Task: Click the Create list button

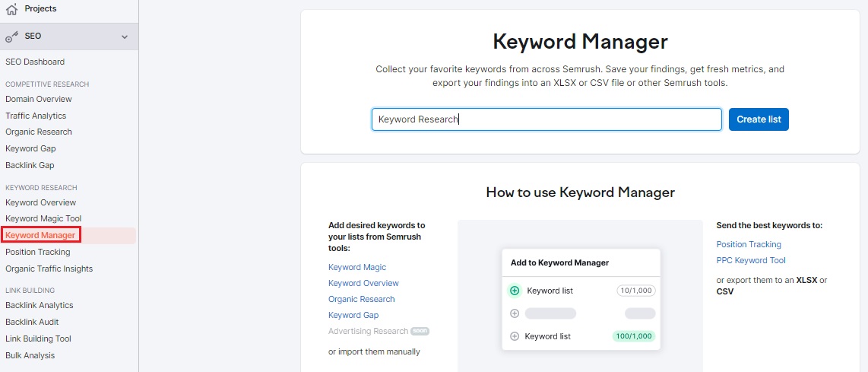Action: pyautogui.click(x=759, y=119)
